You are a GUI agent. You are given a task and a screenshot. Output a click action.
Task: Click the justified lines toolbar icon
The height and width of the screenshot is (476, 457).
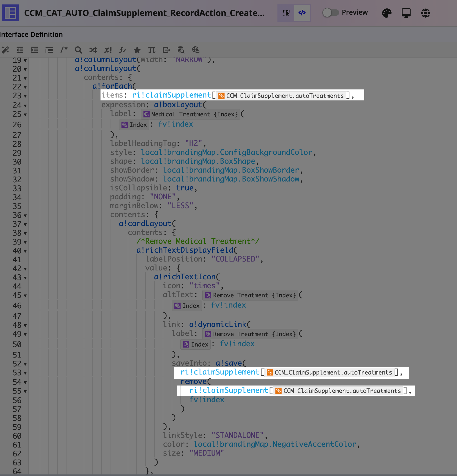click(x=49, y=50)
